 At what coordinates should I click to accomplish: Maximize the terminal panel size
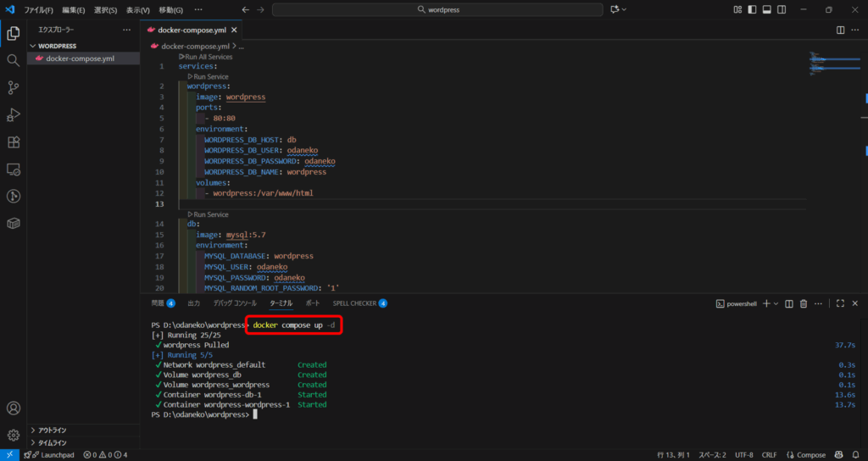(840, 303)
